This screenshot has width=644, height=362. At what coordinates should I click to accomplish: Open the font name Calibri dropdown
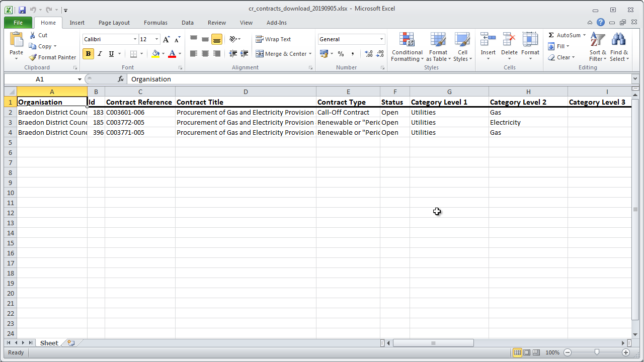point(135,39)
